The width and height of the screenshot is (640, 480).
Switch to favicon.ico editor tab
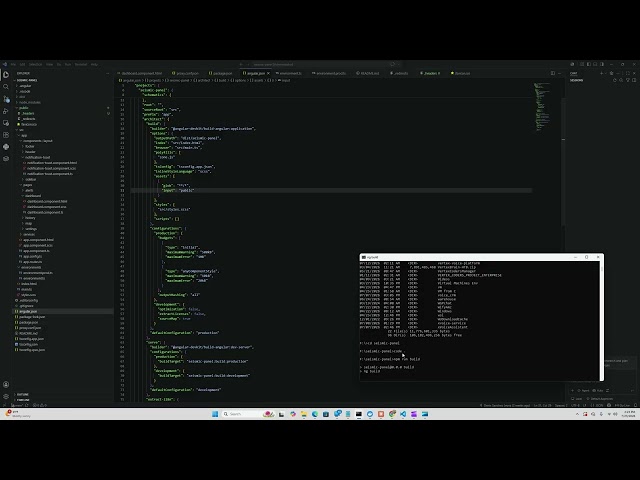[461, 73]
